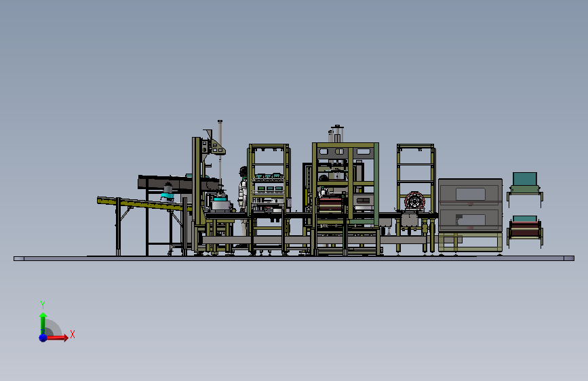588x381 pixels.
Task: Click the red X axis arrow of triad
Action: point(58,338)
